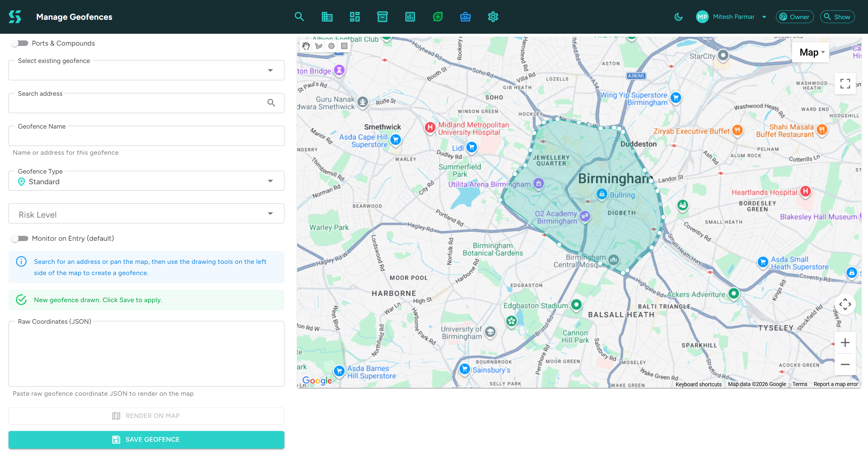The width and height of the screenshot is (868, 455).
Task: Click the magnifier in Search address field
Action: [x=271, y=102]
